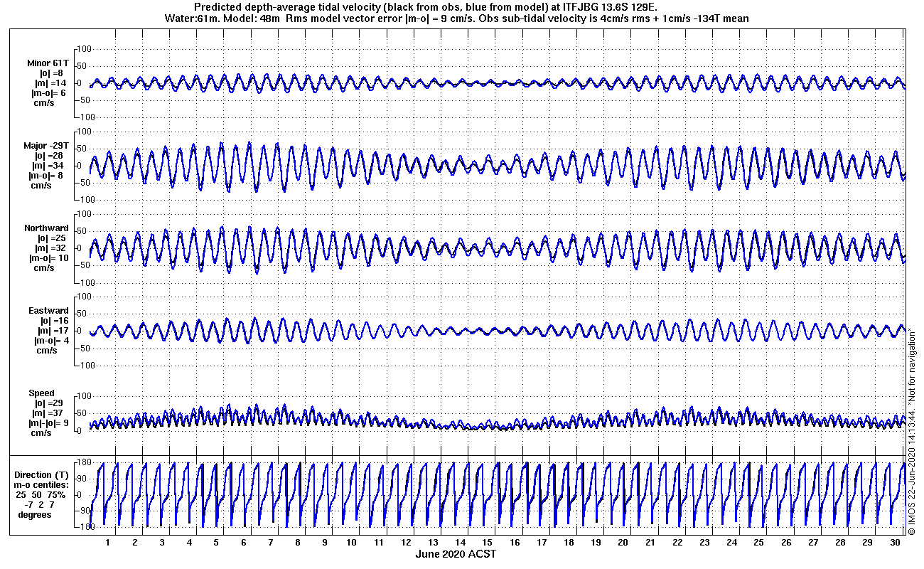Click the 'Speed' panel label
Image resolution: width=924 pixels, height=569 pixels.
click(41, 393)
